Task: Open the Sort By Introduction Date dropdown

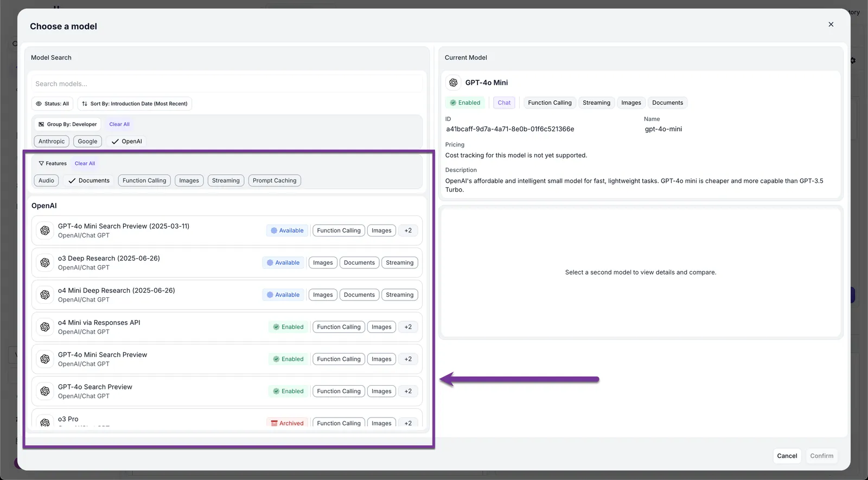Action: pyautogui.click(x=135, y=104)
